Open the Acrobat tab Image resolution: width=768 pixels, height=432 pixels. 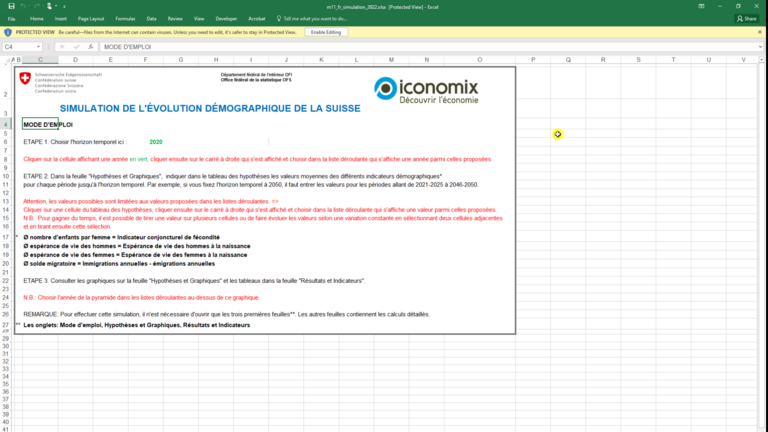coord(257,19)
